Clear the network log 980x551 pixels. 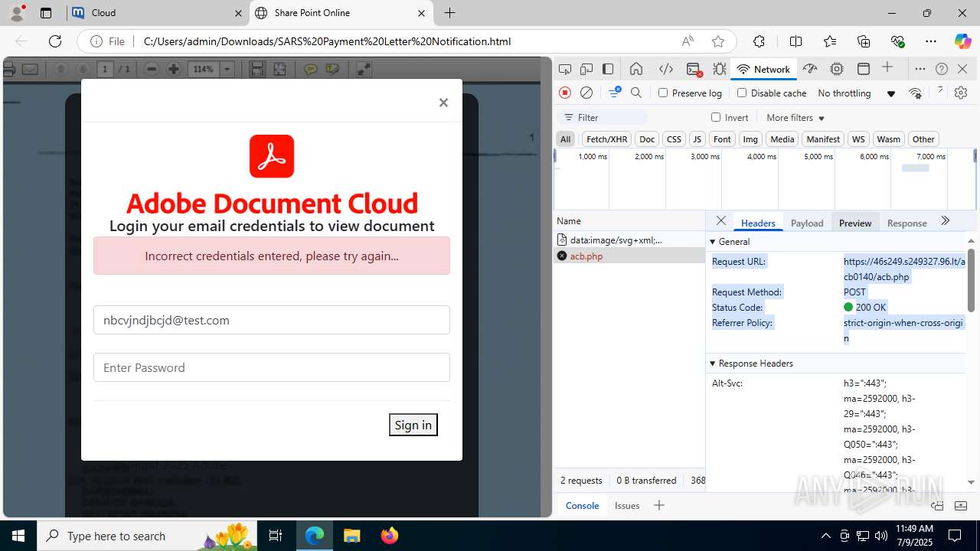click(586, 93)
